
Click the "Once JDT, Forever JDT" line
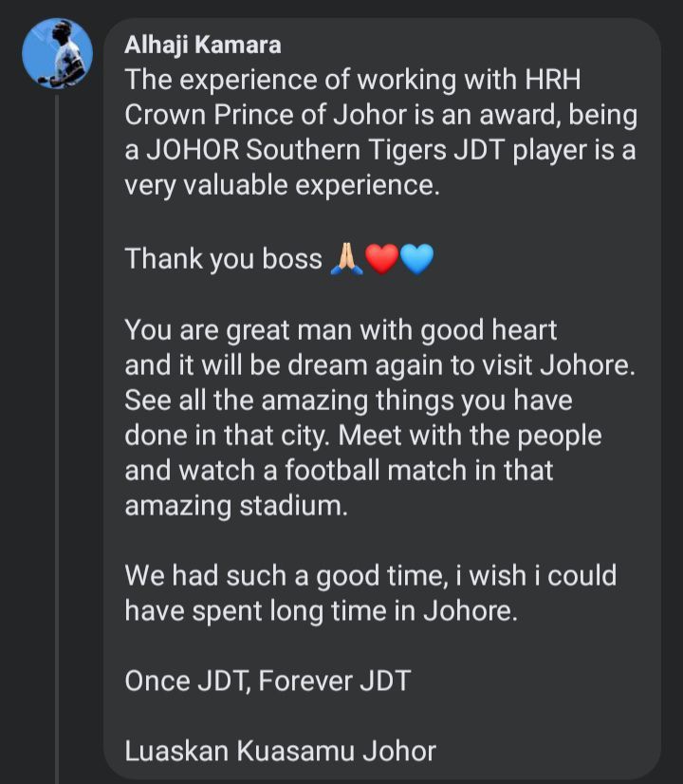pos(268,681)
